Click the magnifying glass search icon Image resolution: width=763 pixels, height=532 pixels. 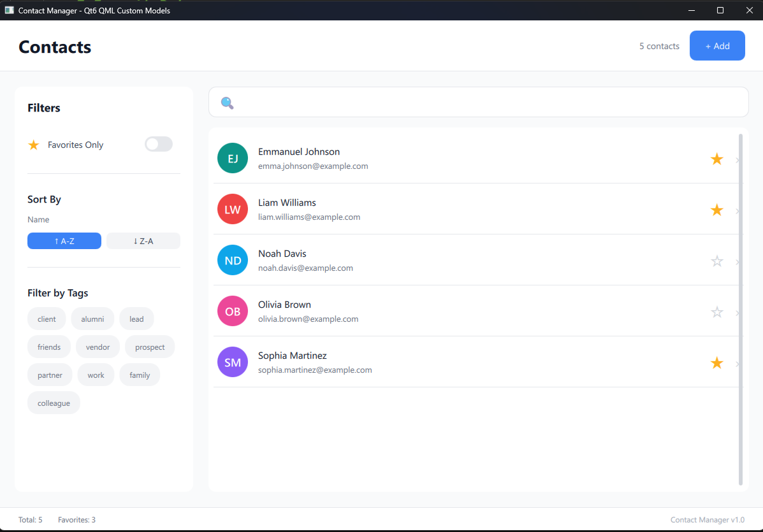pos(227,103)
